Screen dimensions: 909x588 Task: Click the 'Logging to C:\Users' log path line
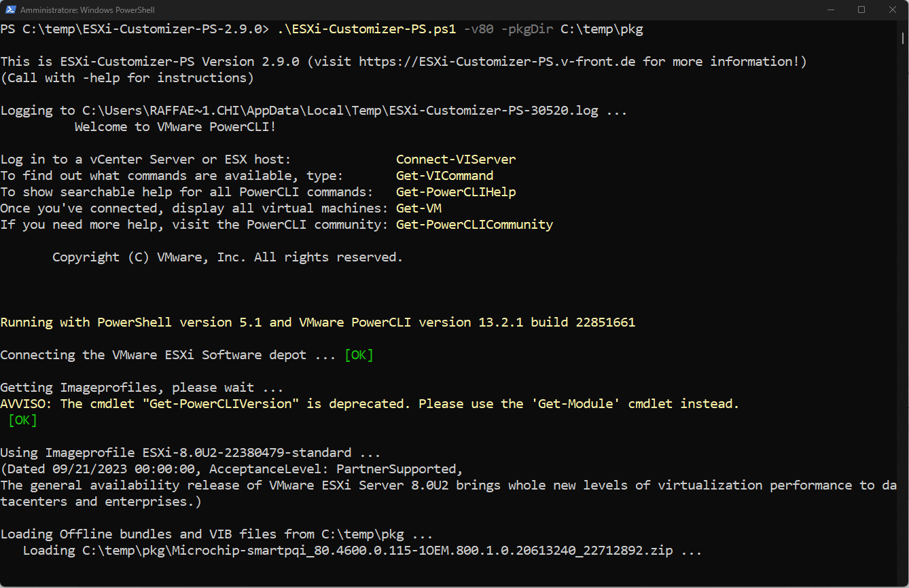[314, 111]
